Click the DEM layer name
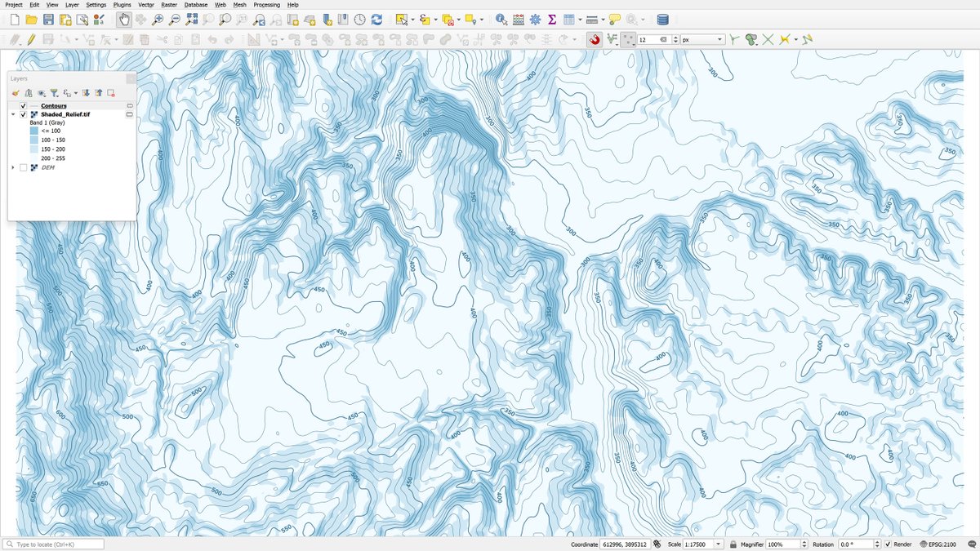Screen dimensions: 980x551 pyautogui.click(x=47, y=167)
